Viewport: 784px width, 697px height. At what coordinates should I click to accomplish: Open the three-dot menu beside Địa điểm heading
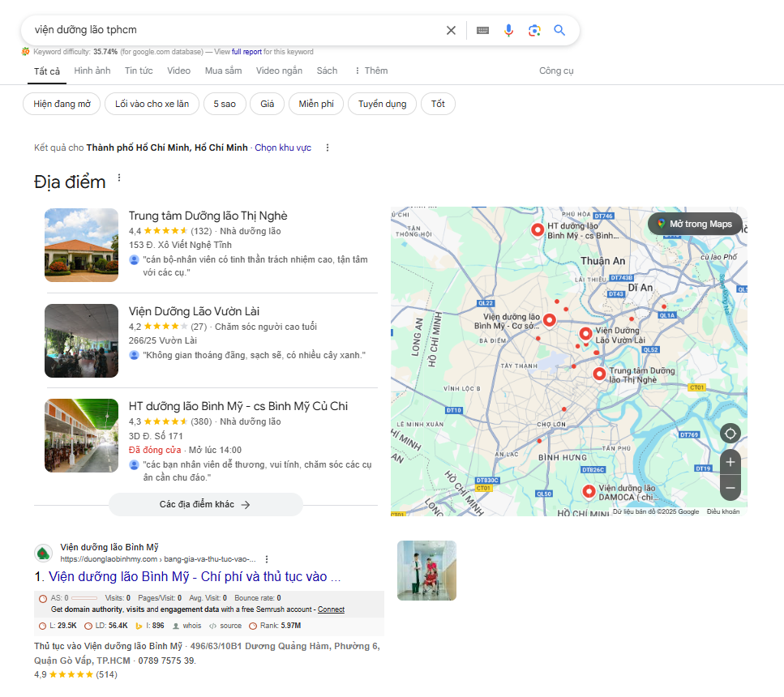tap(119, 178)
